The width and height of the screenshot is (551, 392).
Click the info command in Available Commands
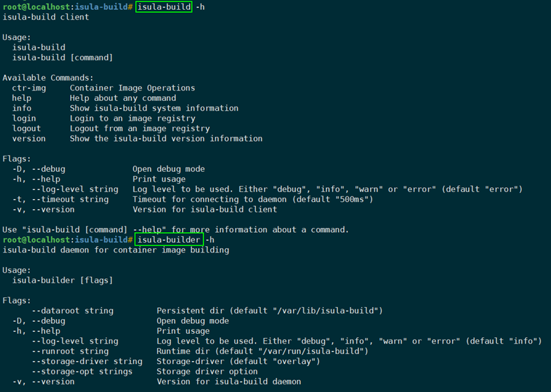click(x=22, y=109)
